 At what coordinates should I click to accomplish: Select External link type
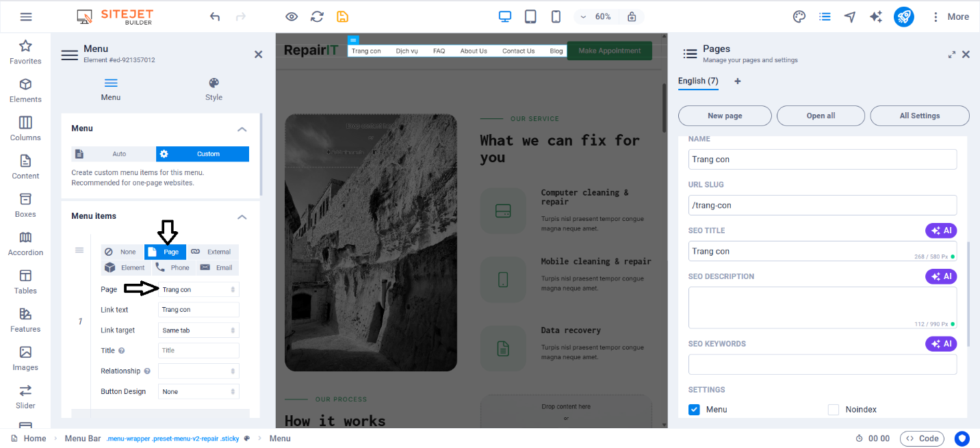click(x=212, y=252)
